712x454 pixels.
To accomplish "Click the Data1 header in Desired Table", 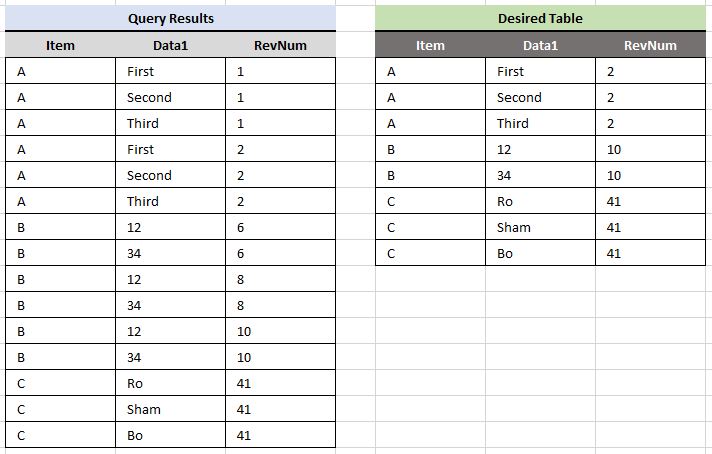I will (x=540, y=45).
